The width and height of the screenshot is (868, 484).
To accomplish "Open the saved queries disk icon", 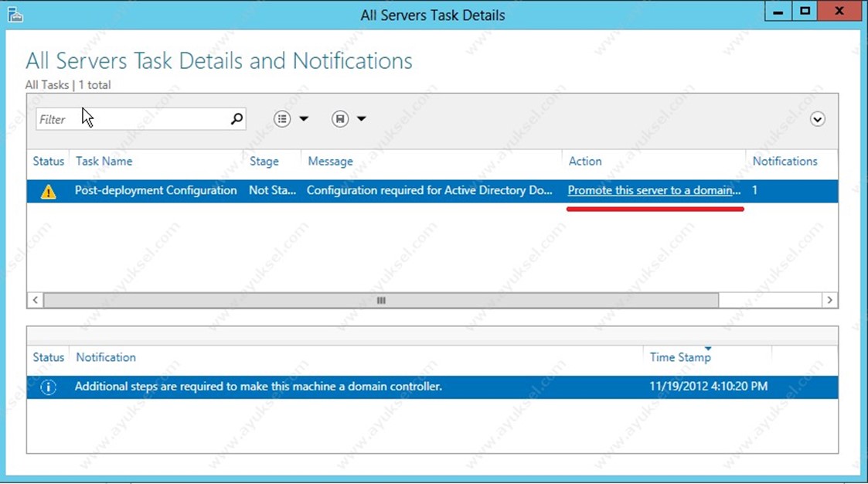I will [x=340, y=118].
